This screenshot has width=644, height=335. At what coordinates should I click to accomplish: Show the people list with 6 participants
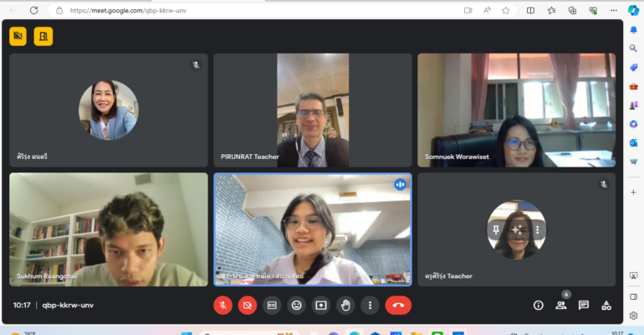560,306
